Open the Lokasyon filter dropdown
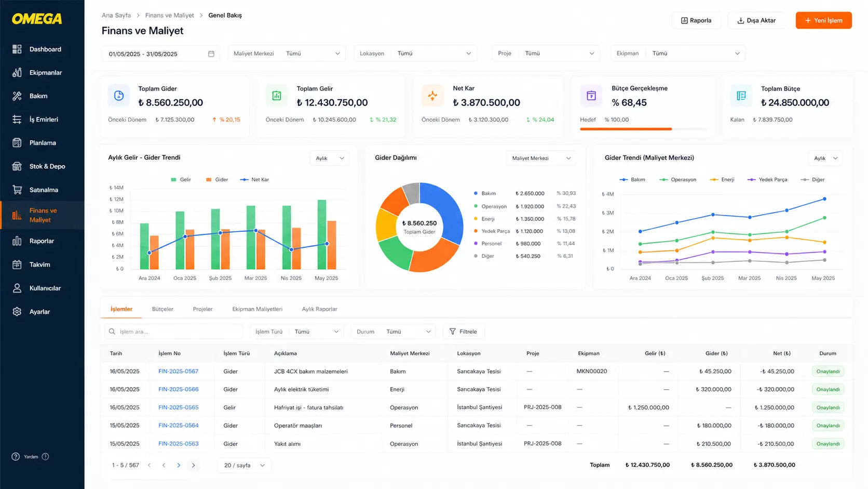868x489 pixels. [415, 54]
